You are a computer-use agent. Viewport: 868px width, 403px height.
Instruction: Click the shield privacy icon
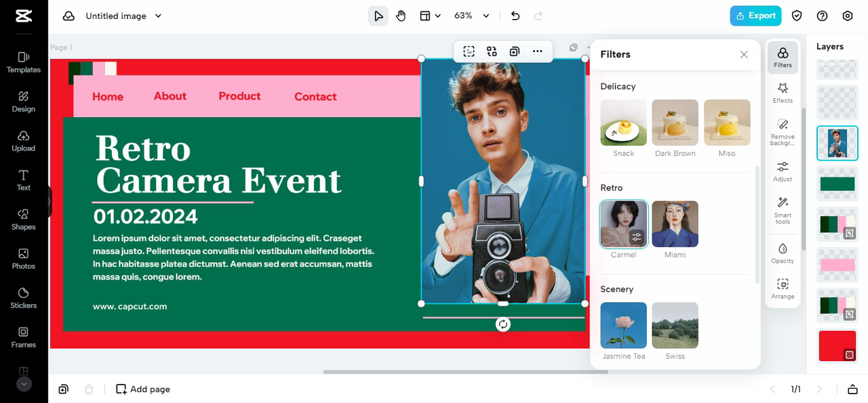(x=797, y=16)
